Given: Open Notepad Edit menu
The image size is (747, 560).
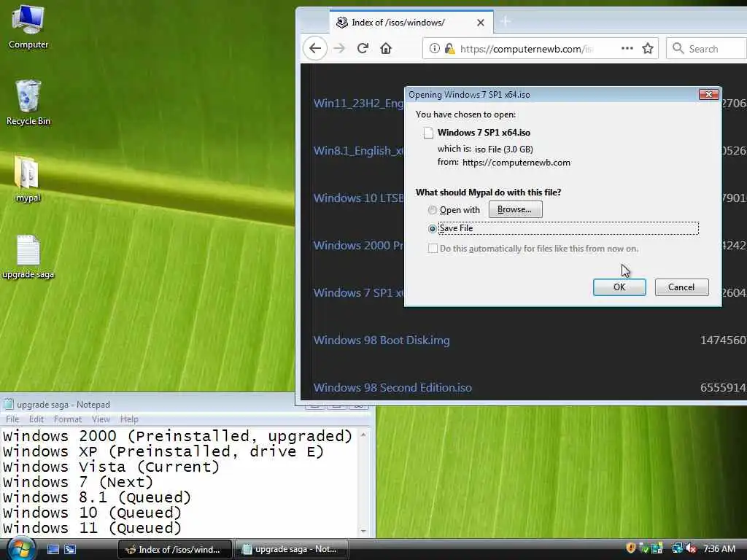Looking at the screenshot, I should point(36,419).
